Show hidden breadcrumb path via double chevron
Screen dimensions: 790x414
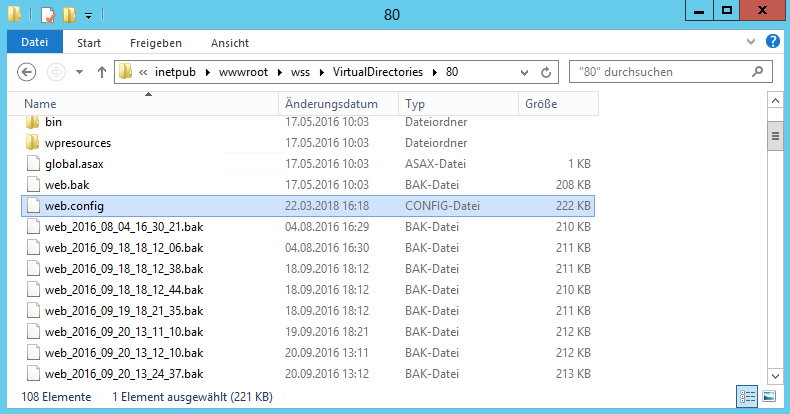point(143,73)
